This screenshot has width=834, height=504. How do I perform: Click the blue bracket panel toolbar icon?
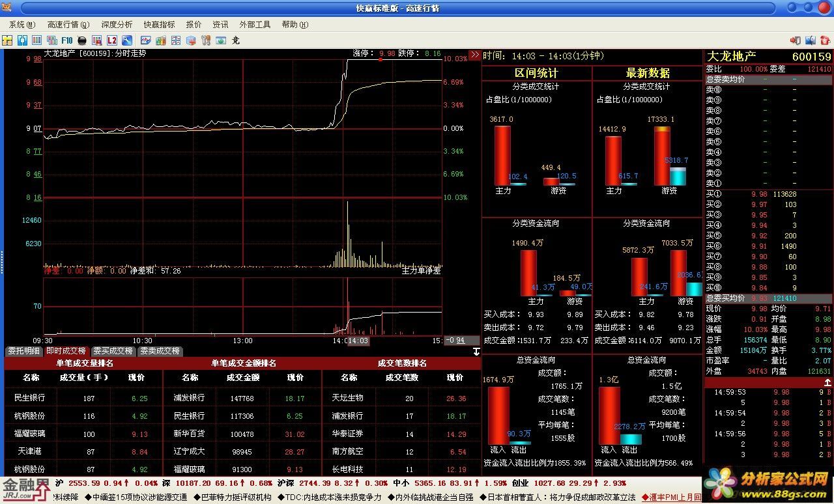tap(22, 40)
